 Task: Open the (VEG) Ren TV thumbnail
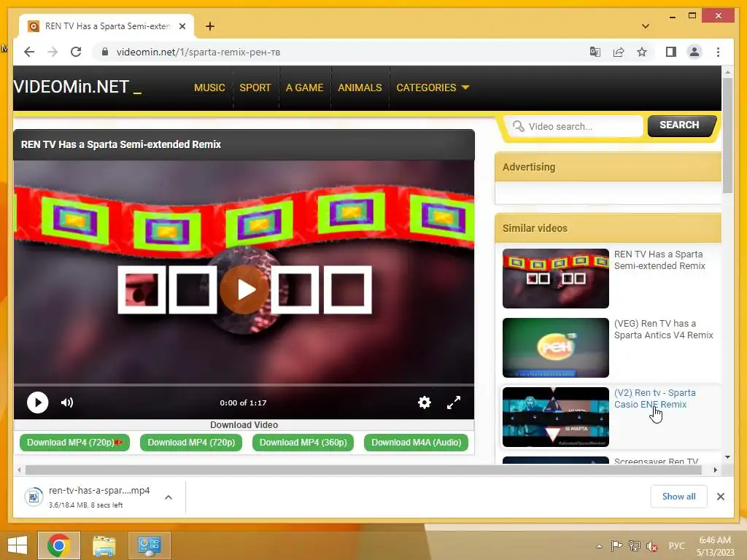click(555, 348)
